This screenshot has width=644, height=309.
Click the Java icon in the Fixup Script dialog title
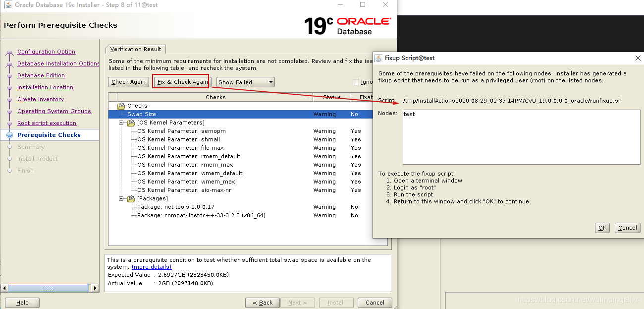click(x=379, y=58)
